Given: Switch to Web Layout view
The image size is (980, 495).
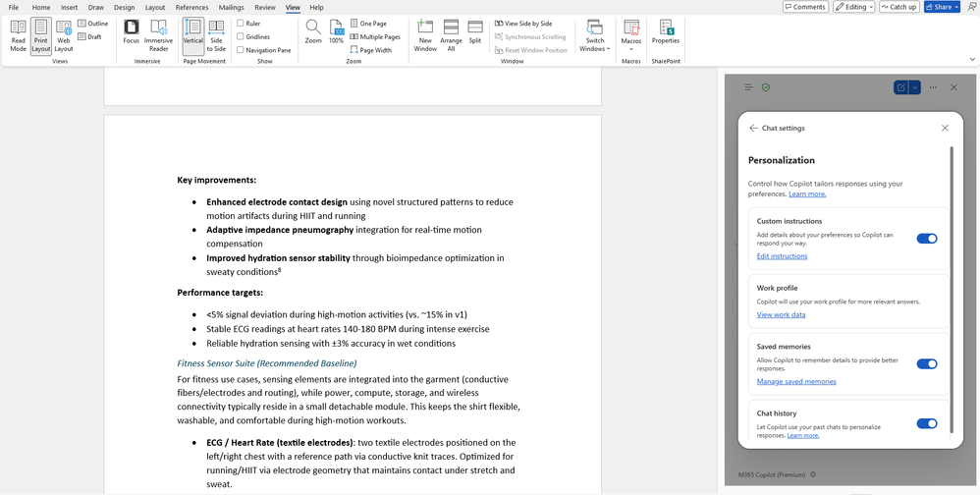Looking at the screenshot, I should click(64, 35).
